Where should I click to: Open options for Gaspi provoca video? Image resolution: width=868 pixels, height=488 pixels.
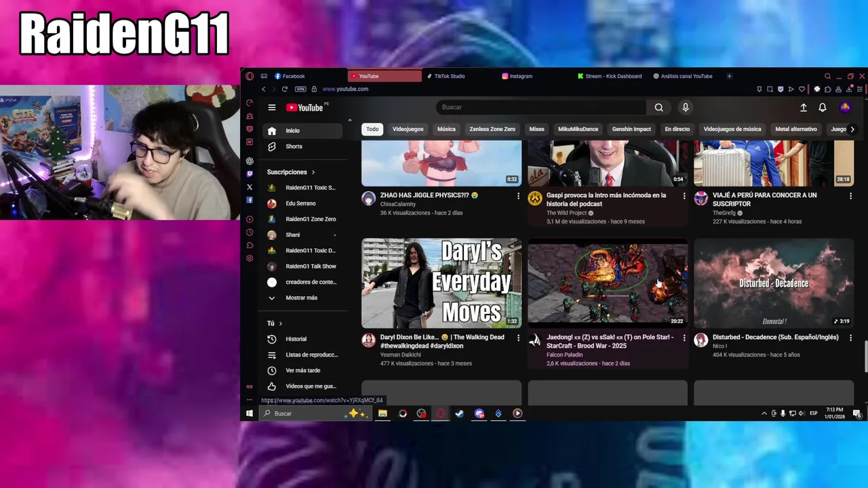(684, 196)
